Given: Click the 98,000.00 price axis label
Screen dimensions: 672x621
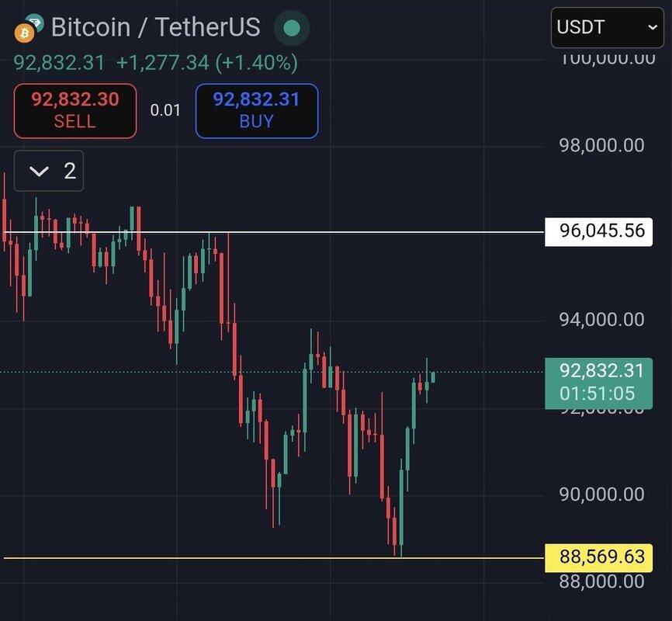Looking at the screenshot, I should 601,145.
